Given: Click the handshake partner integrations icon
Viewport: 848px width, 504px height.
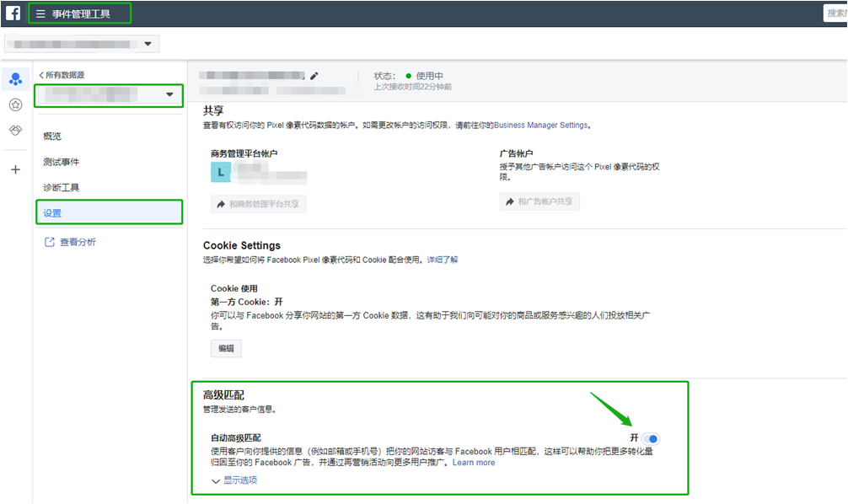Looking at the screenshot, I should 15,131.
